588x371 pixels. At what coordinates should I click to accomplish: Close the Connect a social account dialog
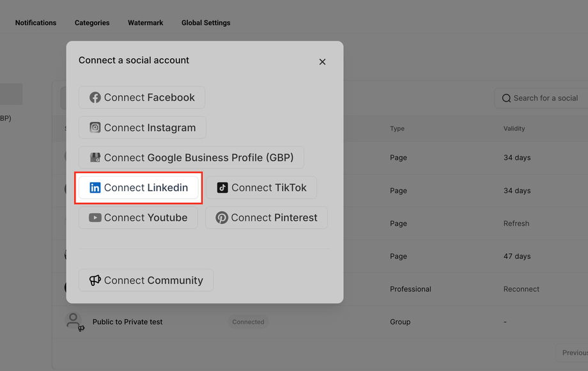click(322, 62)
